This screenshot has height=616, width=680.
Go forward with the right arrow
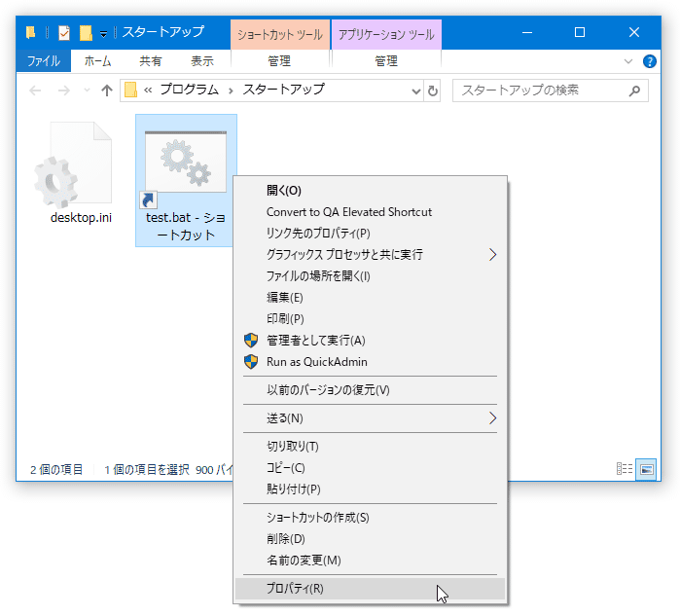(64, 91)
